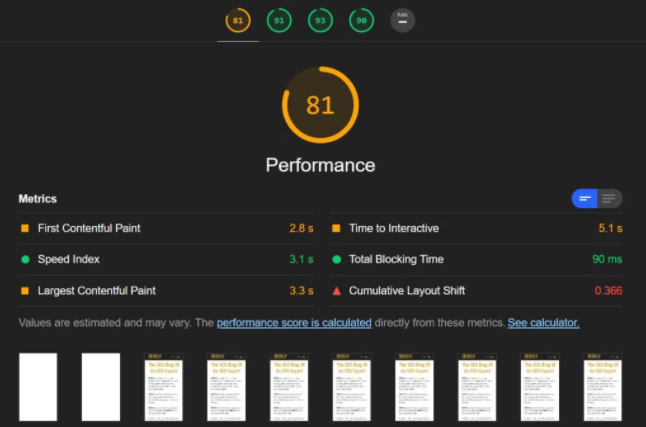Click the green circle beside Speed Index
646x427 pixels.
pyautogui.click(x=25, y=259)
